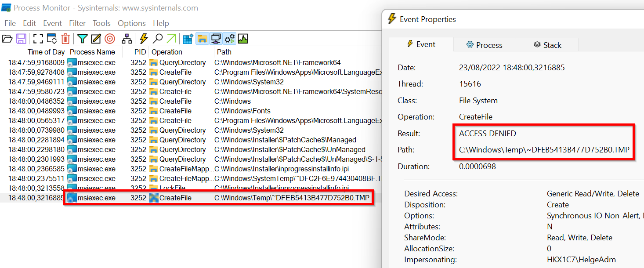Click the Open log file icon
This screenshot has width=644, height=268.
pyautogui.click(x=7, y=39)
